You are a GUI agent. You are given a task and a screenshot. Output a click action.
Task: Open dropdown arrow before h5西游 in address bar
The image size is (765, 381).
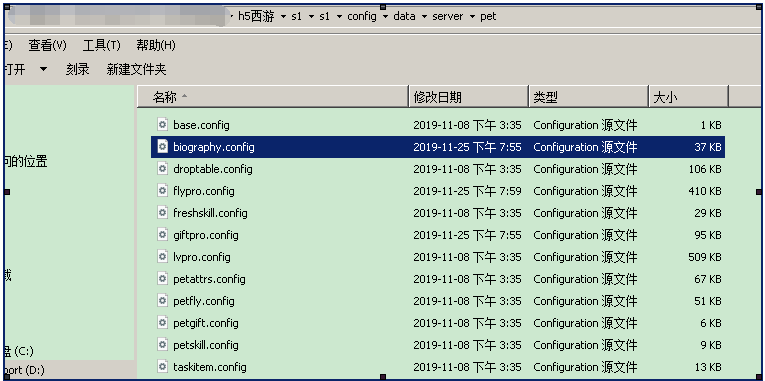coord(232,17)
